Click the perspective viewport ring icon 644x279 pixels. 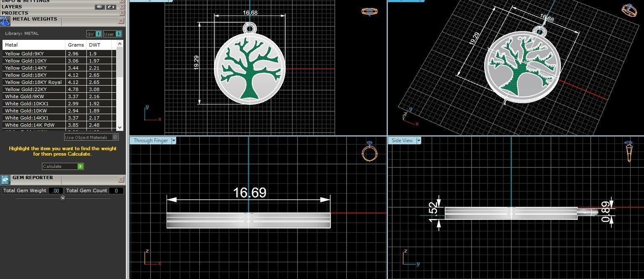coord(630,11)
